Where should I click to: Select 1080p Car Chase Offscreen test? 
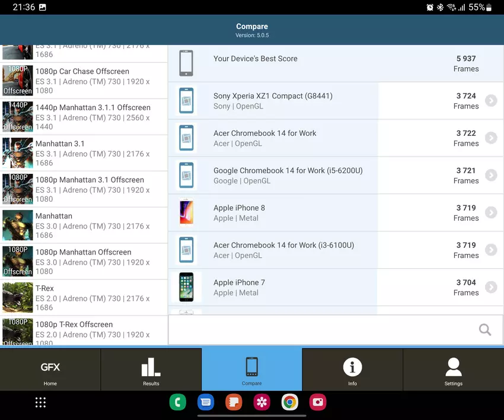point(84,81)
